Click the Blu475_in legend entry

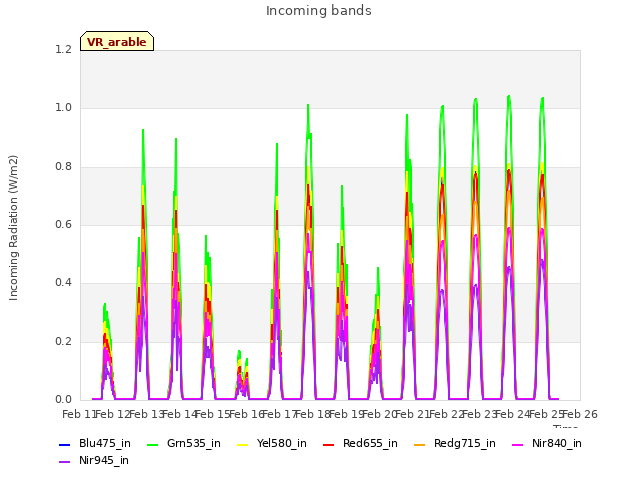point(95,444)
